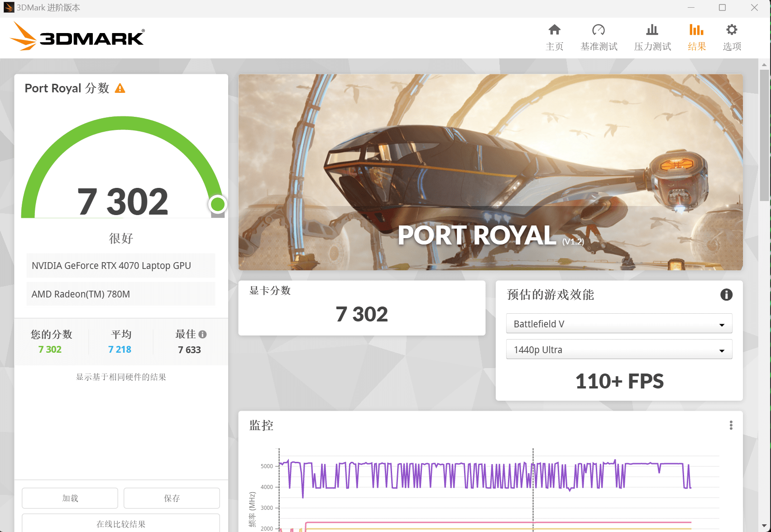This screenshot has width=771, height=532.
Task: Click the 3DMark app icon in title bar
Action: tap(9, 8)
